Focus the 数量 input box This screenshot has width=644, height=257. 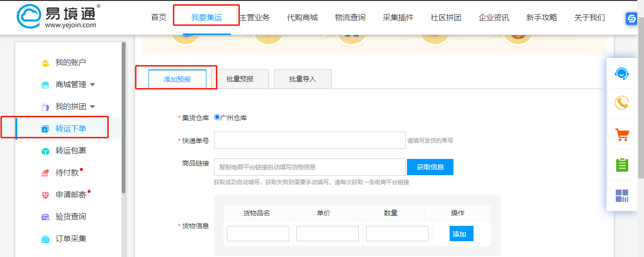tap(397, 234)
